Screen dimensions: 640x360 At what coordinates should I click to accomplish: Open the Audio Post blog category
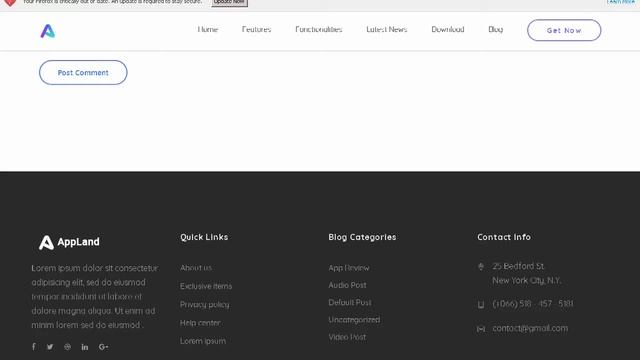pos(347,285)
